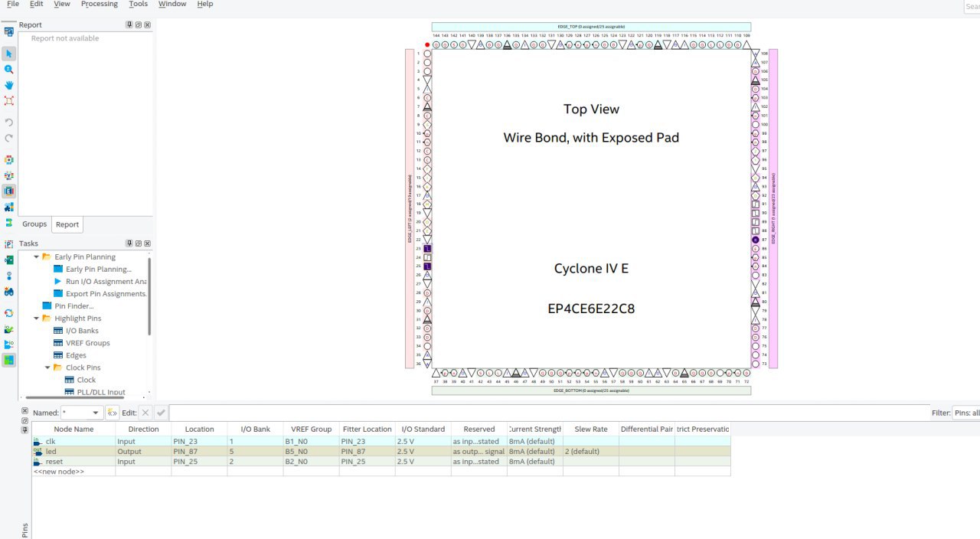Float the Report panel using its undock icon
This screenshot has height=539, width=980.
click(139, 24)
